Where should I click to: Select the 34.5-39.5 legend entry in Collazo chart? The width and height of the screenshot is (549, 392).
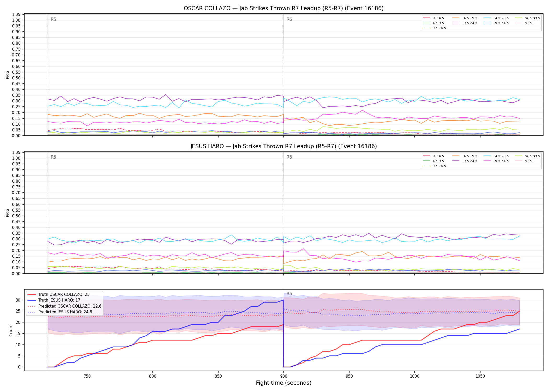pyautogui.click(x=528, y=18)
